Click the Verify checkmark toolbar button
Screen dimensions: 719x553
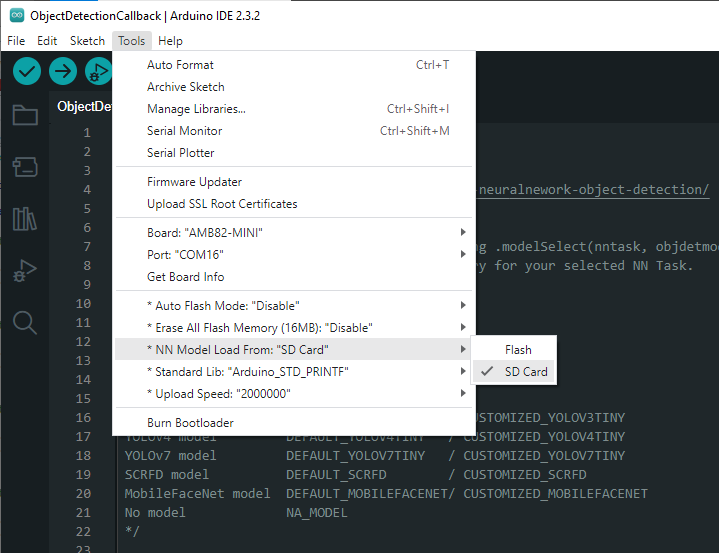pyautogui.click(x=27, y=72)
